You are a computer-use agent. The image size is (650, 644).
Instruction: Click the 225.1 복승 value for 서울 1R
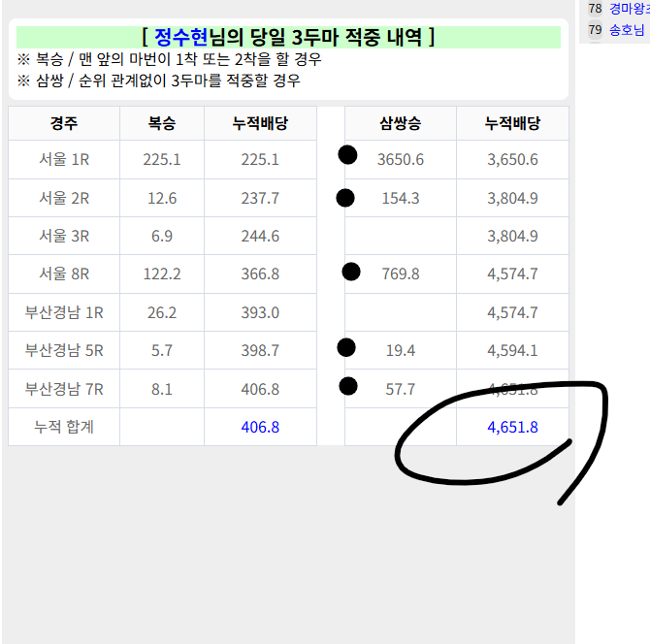click(162, 160)
